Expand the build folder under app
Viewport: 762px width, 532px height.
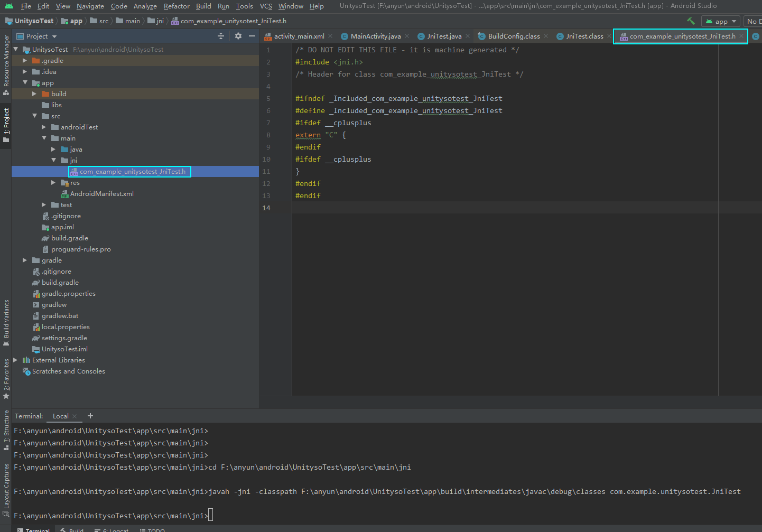[x=34, y=94]
